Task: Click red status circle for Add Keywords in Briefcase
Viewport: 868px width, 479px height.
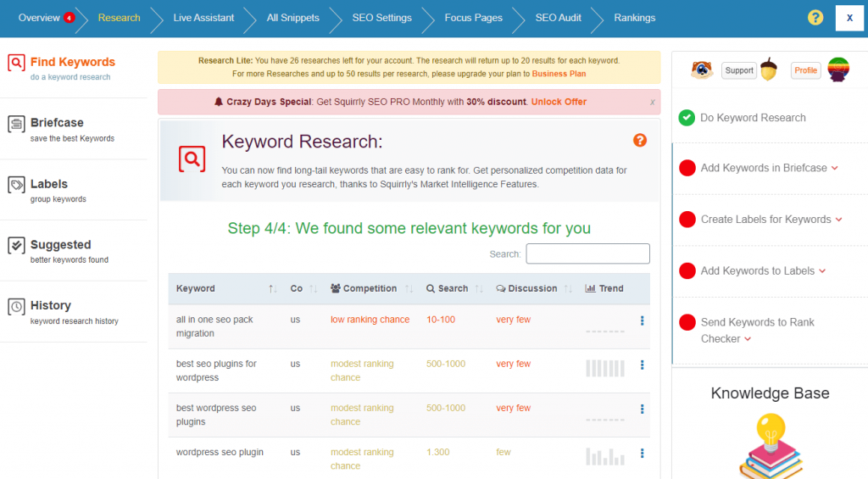Action: [687, 168]
